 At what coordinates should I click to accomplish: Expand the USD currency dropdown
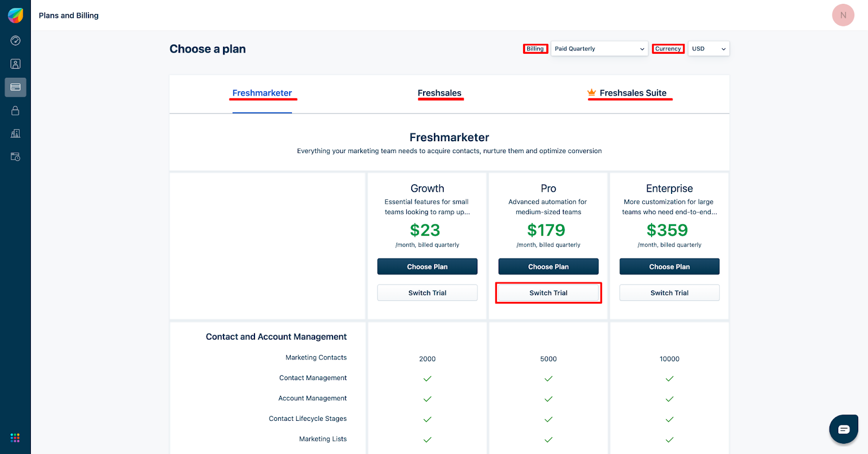pos(709,49)
